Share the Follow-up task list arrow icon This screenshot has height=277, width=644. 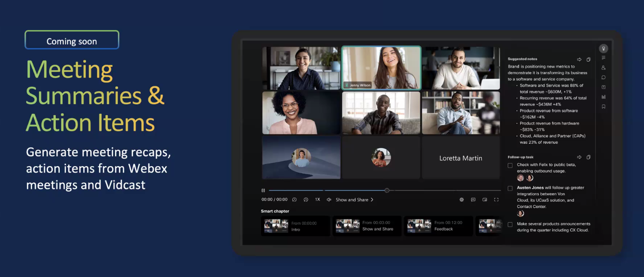579,157
